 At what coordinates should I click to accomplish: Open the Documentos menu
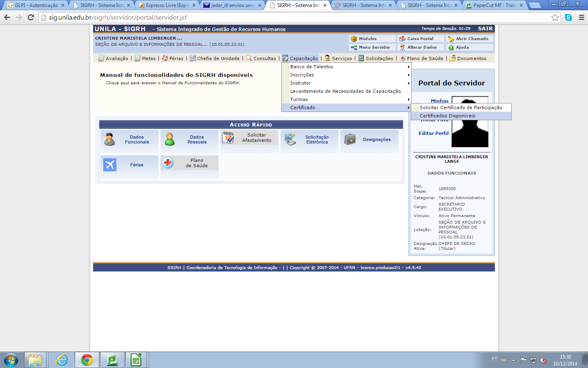(x=468, y=58)
